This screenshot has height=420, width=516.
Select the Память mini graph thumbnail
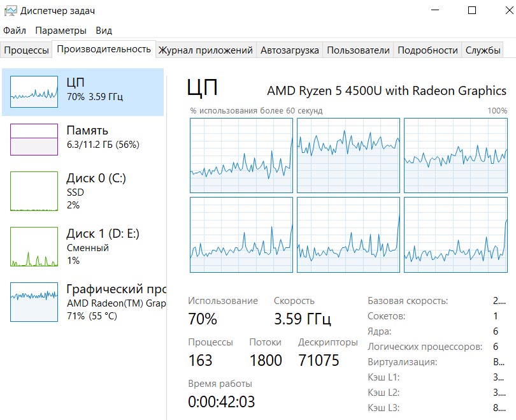coord(34,139)
